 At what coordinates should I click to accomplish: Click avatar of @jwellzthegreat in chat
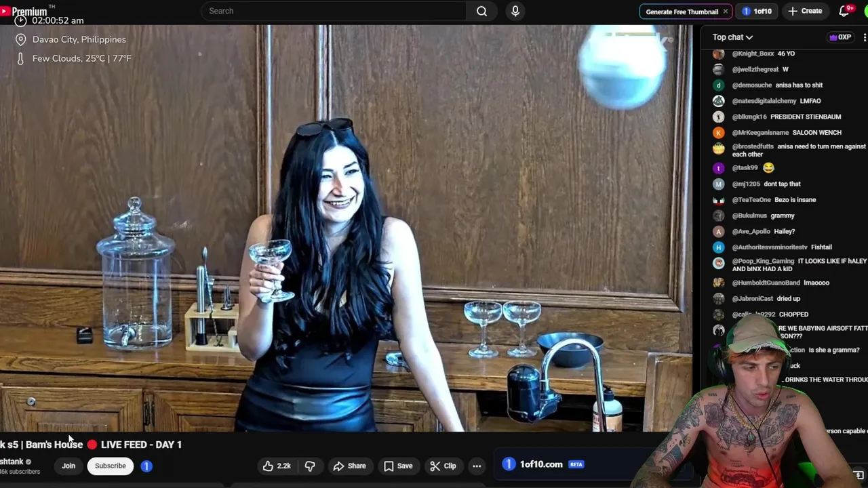pyautogui.click(x=719, y=69)
